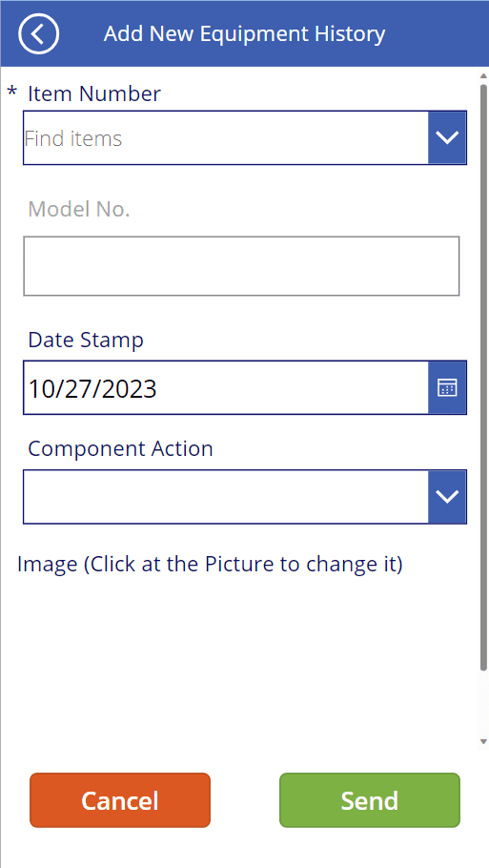This screenshot has height=868, width=489.
Task: Click the scrollbar down arrow
Action: (483, 741)
